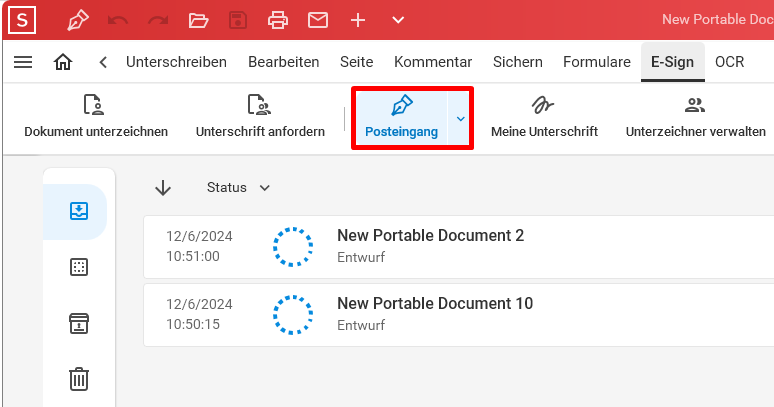Open the trash folder in sidebar
The height and width of the screenshot is (407, 774).
pyautogui.click(x=79, y=379)
